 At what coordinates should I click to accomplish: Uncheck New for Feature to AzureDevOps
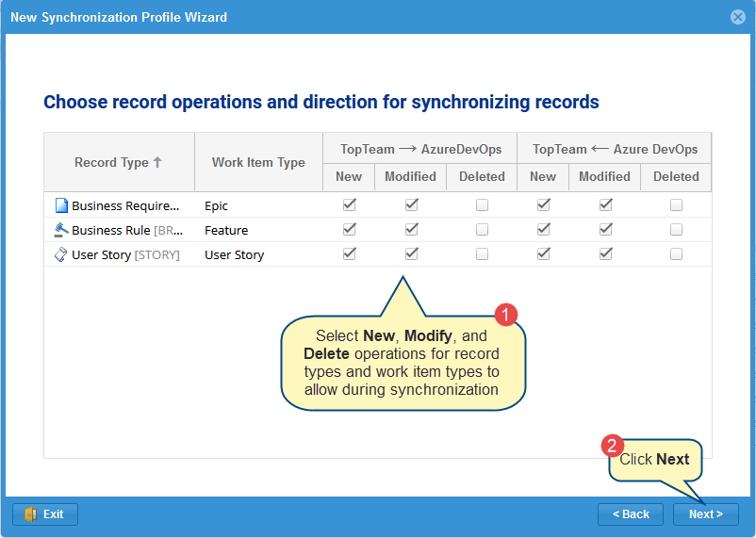coord(349,229)
